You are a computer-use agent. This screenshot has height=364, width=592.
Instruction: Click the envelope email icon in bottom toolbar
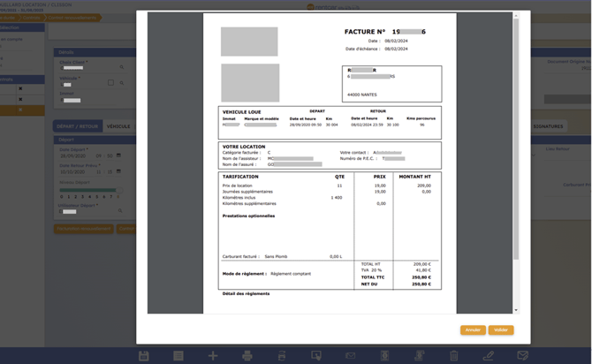[351, 355]
